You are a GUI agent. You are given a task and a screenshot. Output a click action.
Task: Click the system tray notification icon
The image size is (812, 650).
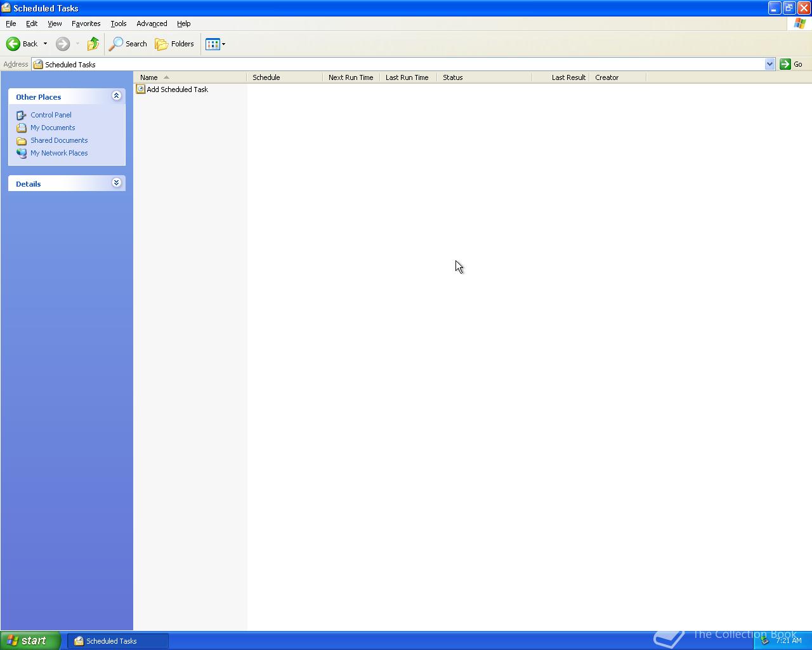(x=765, y=640)
